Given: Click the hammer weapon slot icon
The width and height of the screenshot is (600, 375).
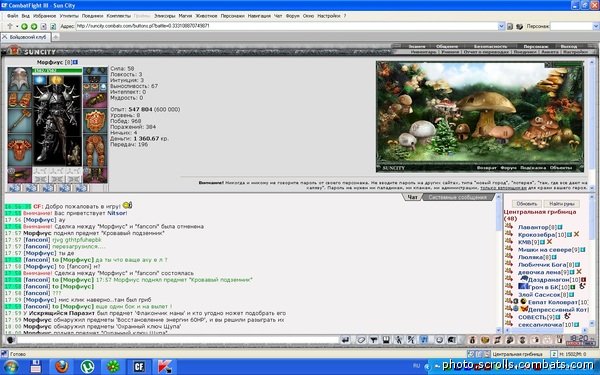Looking at the screenshot, I should 19,120.
